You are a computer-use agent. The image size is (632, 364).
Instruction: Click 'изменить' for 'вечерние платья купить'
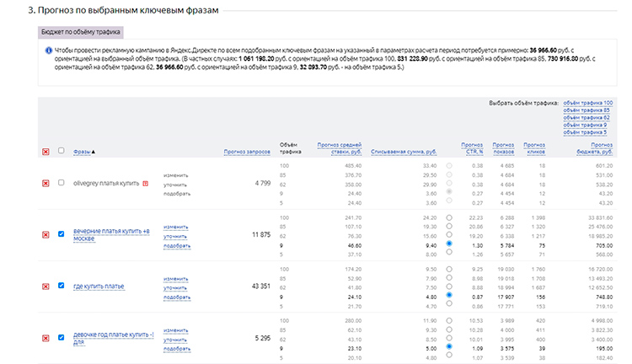[176, 227]
